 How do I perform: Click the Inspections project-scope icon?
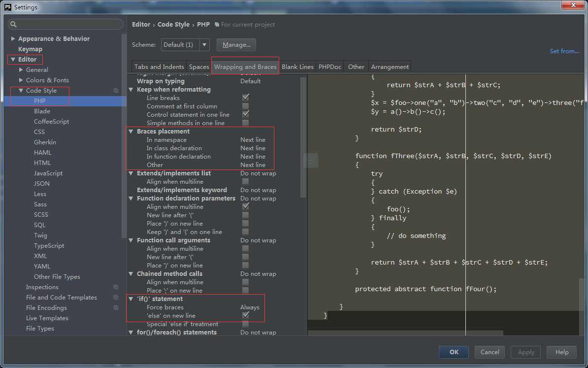click(x=116, y=287)
